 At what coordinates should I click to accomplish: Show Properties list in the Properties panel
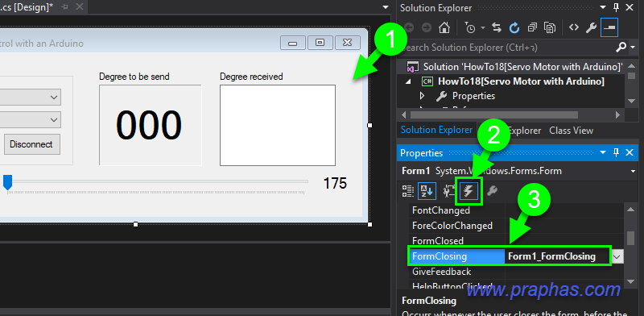tap(450, 191)
